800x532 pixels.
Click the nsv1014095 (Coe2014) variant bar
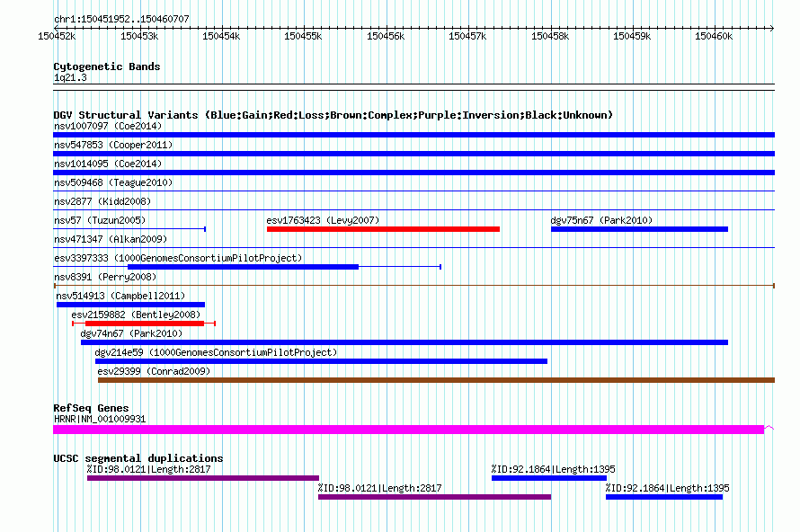tap(413, 173)
